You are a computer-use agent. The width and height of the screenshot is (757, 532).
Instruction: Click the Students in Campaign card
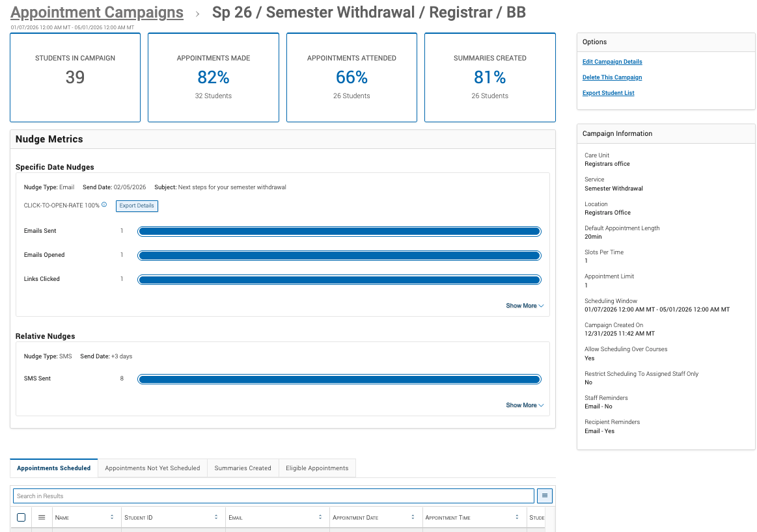[76, 77]
